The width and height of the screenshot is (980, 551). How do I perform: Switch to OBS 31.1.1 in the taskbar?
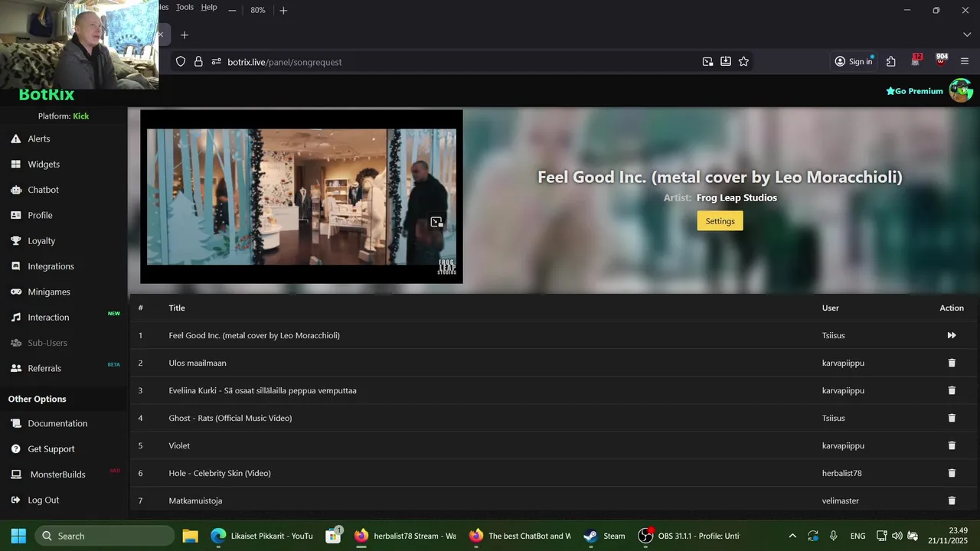tap(689, 536)
